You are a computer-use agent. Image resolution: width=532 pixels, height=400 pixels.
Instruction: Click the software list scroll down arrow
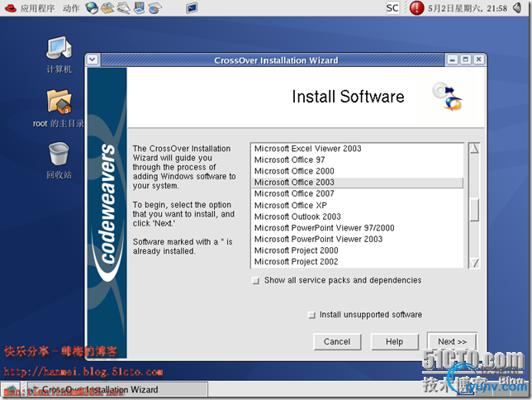[474, 263]
